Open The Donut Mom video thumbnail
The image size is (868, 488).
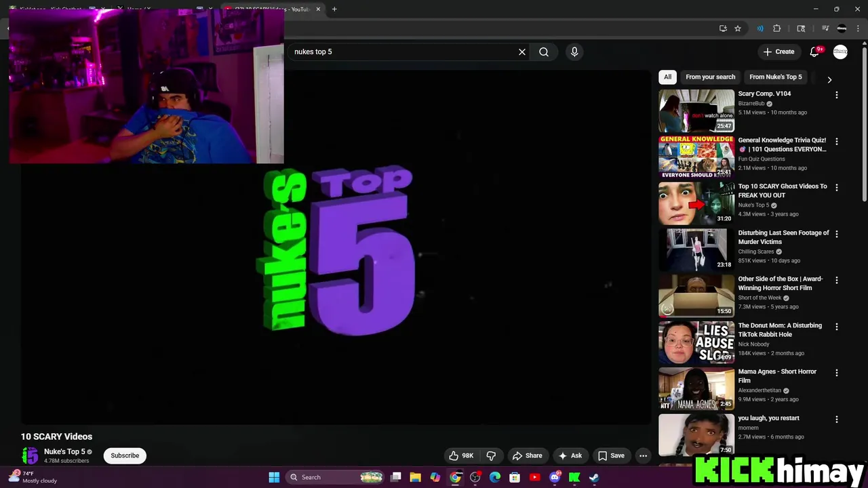pos(696,342)
